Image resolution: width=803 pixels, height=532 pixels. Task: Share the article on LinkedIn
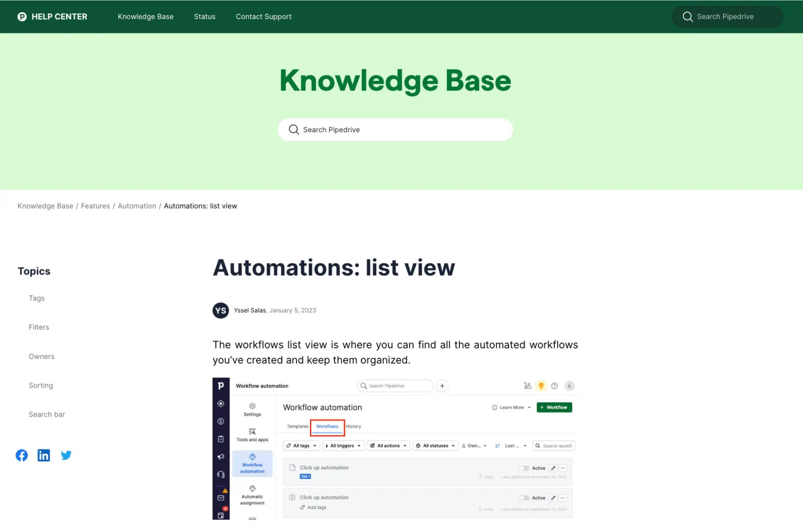44,455
